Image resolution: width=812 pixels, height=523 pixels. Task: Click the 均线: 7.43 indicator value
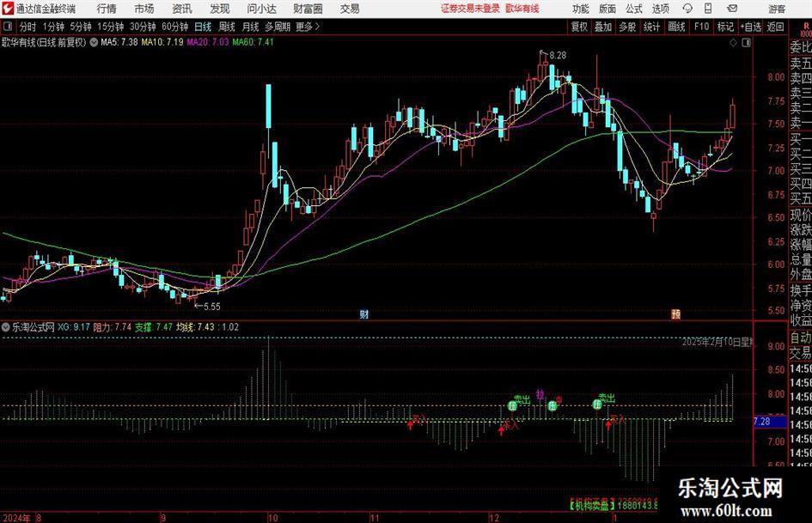195,327
